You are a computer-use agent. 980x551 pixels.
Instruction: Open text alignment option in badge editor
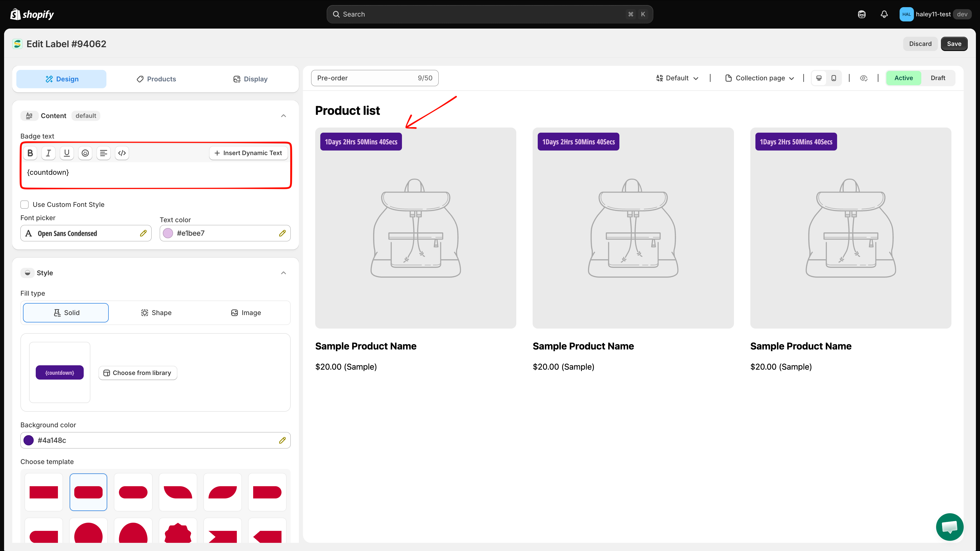coord(103,153)
